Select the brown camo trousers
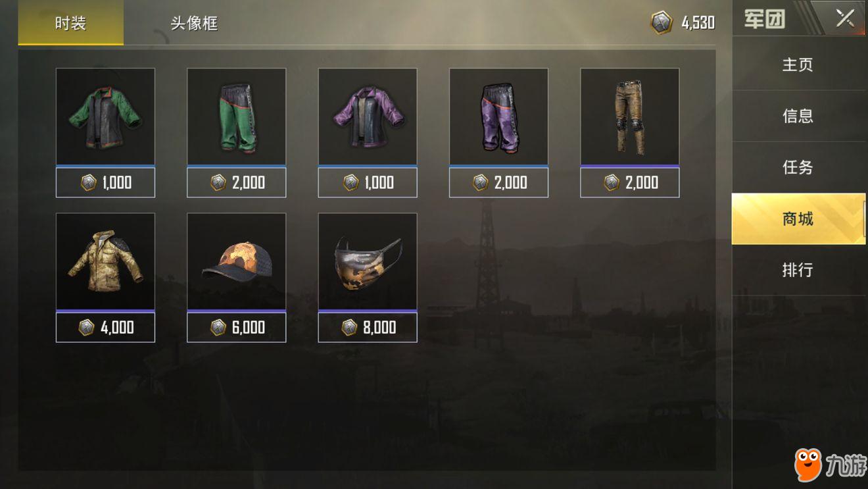The width and height of the screenshot is (868, 489). coord(630,116)
